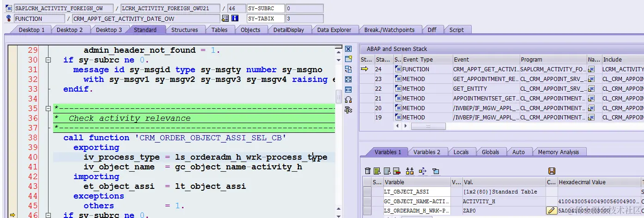
Task: Switch to the Globals variables tab
Action: [490, 152]
